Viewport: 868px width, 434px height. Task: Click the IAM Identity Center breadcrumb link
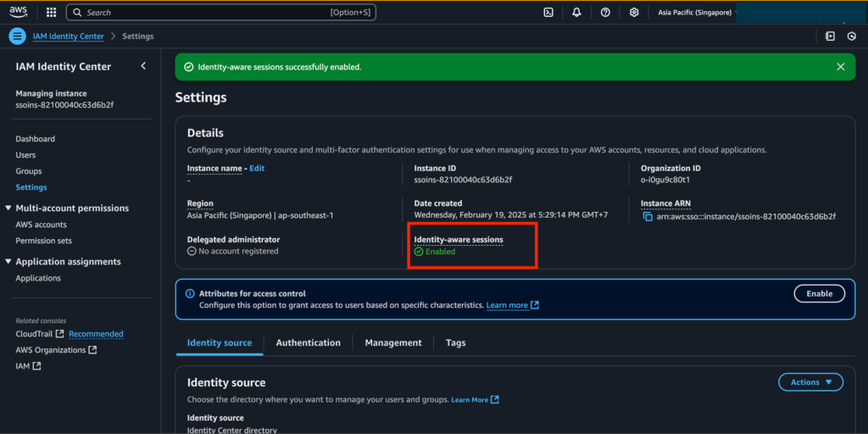click(68, 36)
